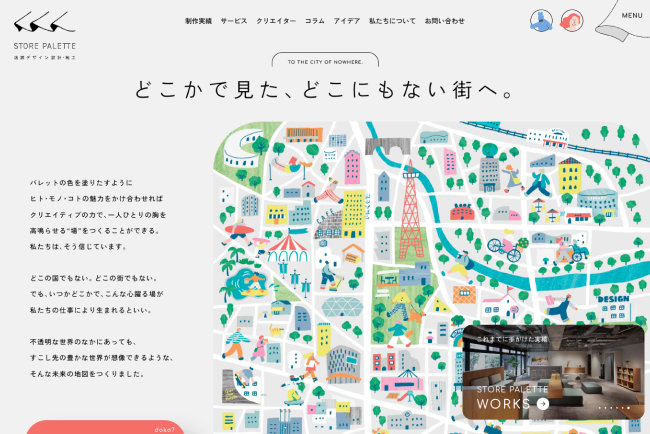Go to the サービス menu item
650x434 pixels.
[x=234, y=21]
